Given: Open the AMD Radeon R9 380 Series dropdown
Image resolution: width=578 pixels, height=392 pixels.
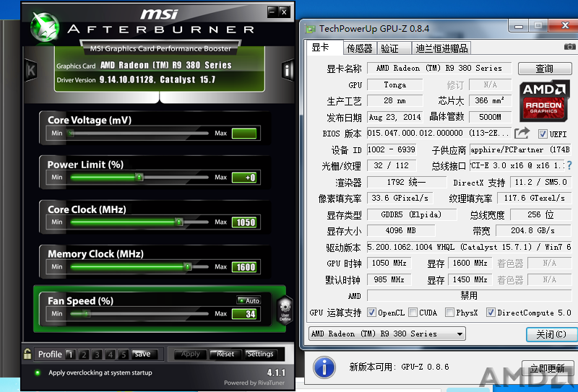Looking at the screenshot, I should (x=387, y=334).
